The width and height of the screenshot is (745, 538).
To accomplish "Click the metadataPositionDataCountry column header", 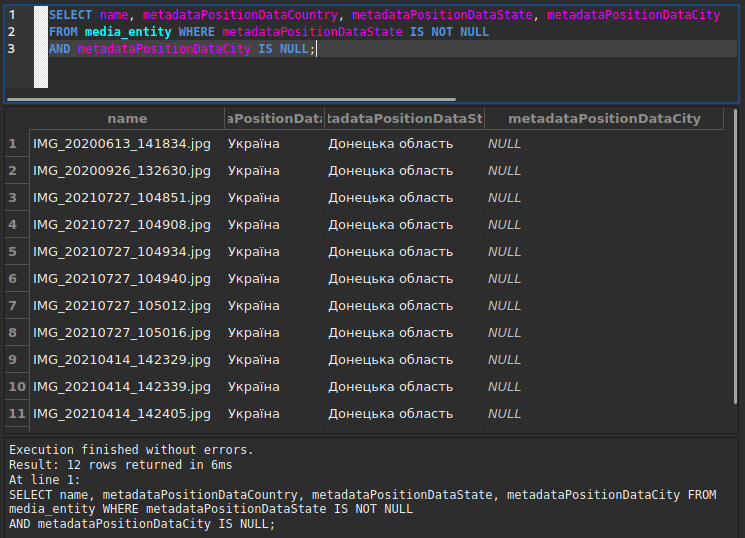I will click(x=275, y=118).
